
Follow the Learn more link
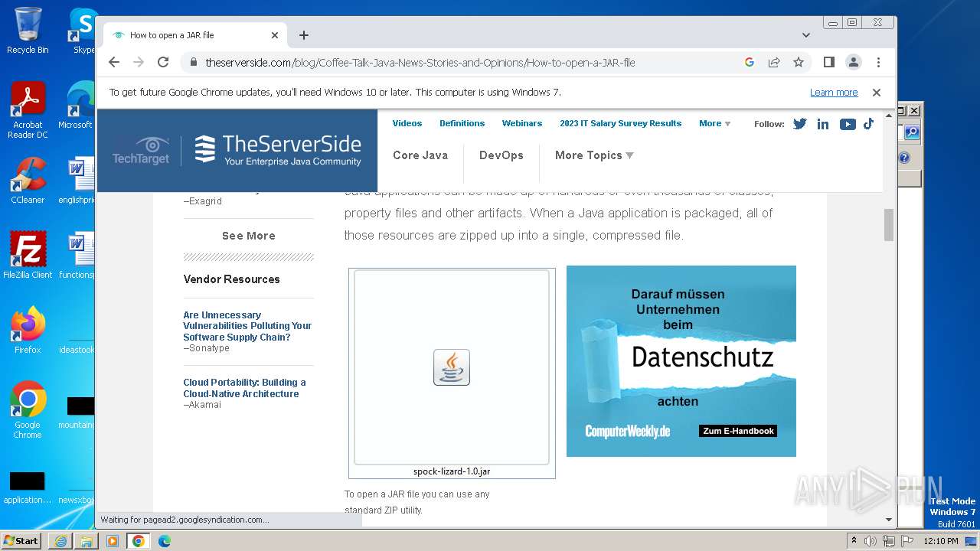click(834, 93)
